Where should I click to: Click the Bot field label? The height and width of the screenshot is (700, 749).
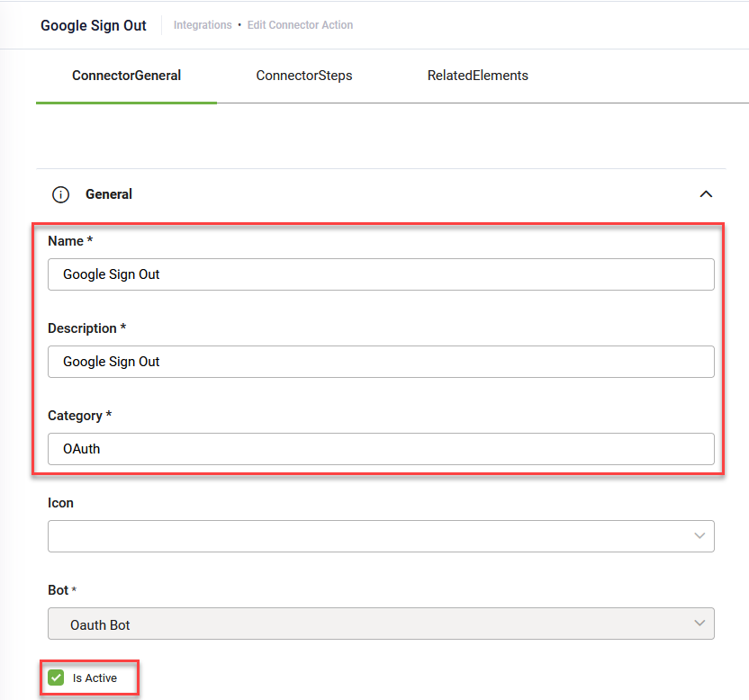(x=59, y=590)
